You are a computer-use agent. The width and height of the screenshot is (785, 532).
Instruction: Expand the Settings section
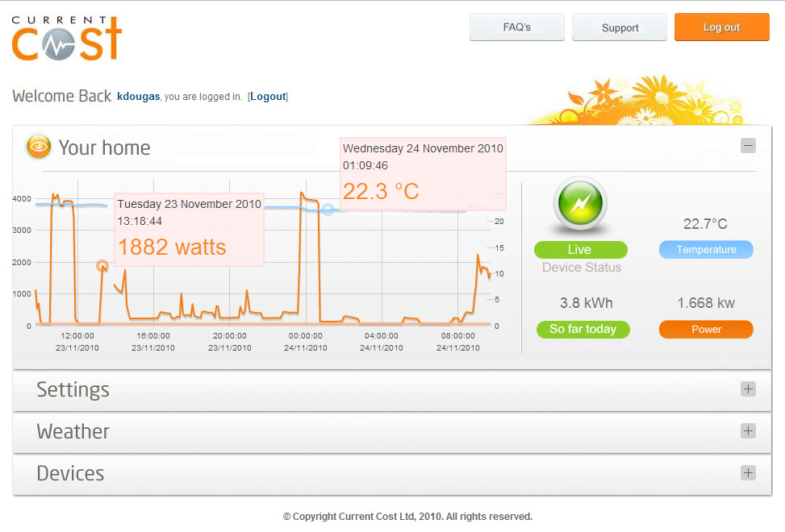click(73, 389)
